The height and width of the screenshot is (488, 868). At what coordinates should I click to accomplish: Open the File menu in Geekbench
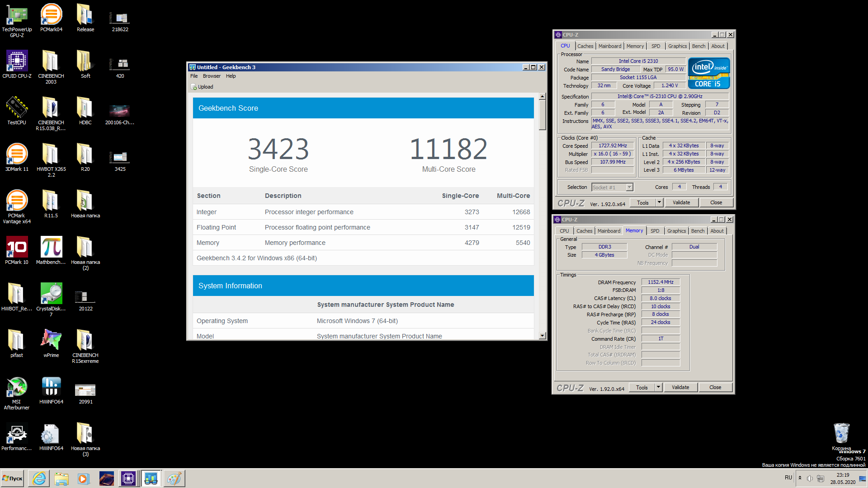[x=194, y=76]
